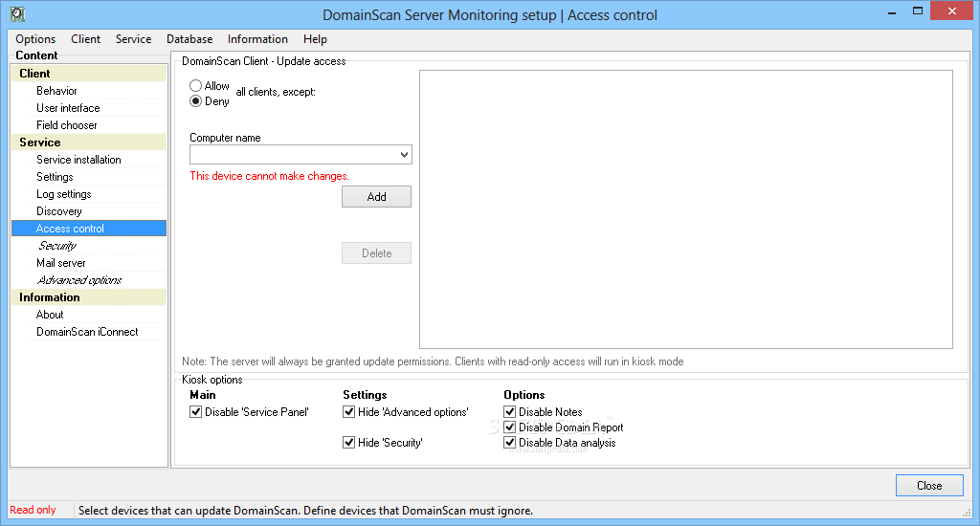
Task: Open the Options menu
Action: (x=35, y=38)
